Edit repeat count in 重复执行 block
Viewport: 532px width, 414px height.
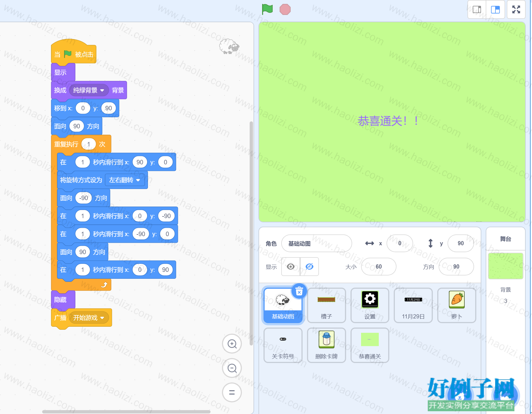point(89,144)
